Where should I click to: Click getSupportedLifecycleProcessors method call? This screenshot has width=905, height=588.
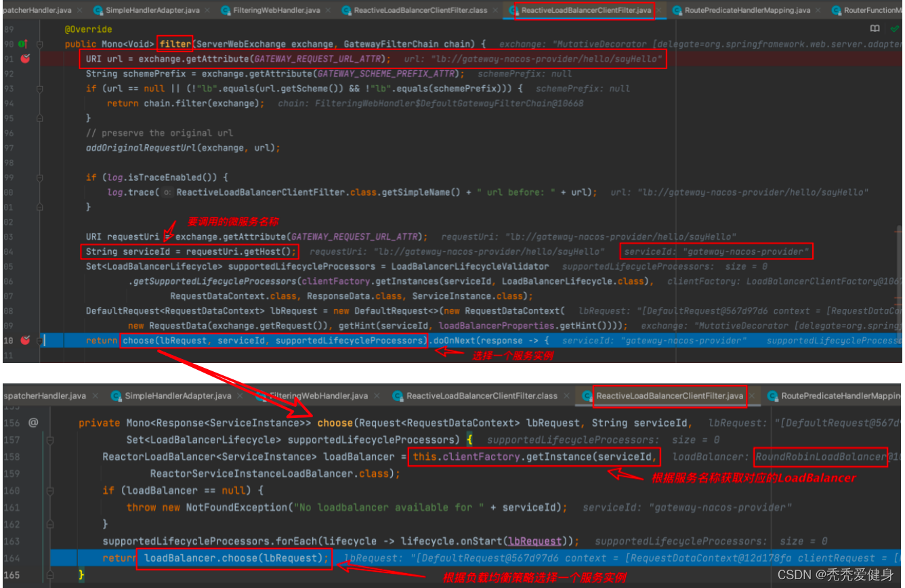click(215, 281)
